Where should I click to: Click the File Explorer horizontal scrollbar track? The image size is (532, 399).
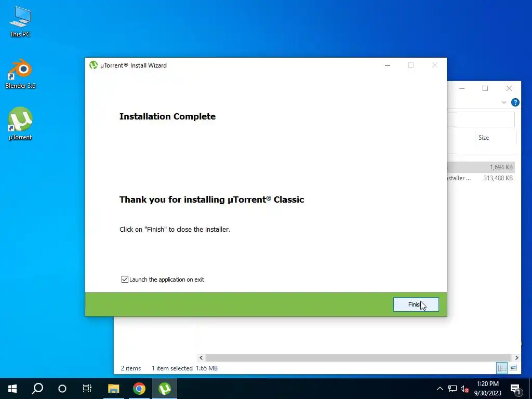click(358, 357)
